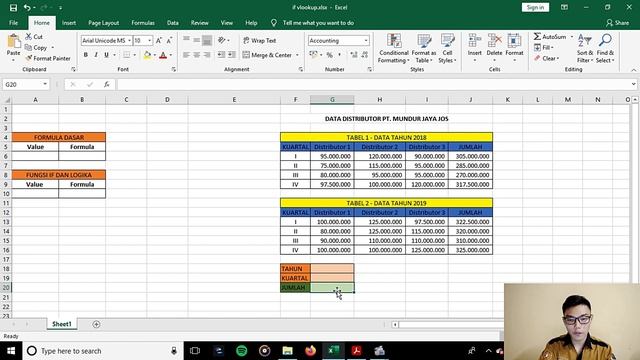Toggle Italic formatting
Image resolution: width=640 pixels, height=360 pixels.
pyautogui.click(x=96, y=55)
